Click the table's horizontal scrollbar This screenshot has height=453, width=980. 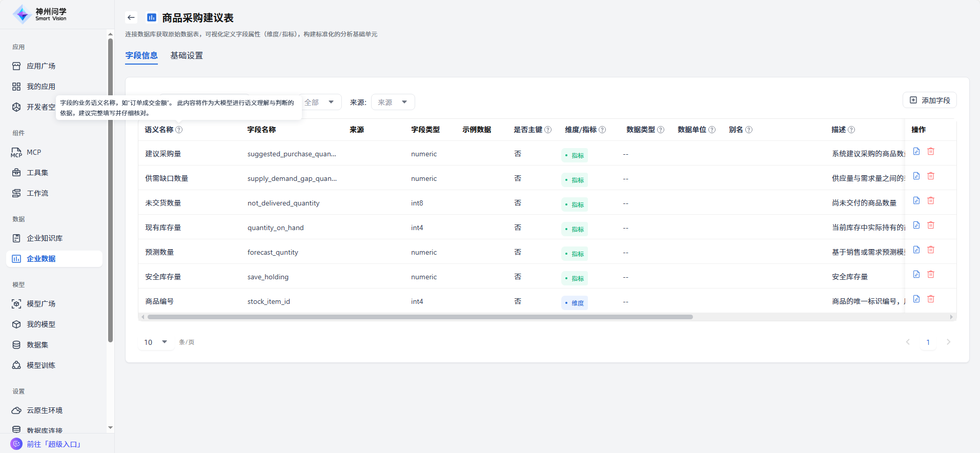[x=420, y=317]
